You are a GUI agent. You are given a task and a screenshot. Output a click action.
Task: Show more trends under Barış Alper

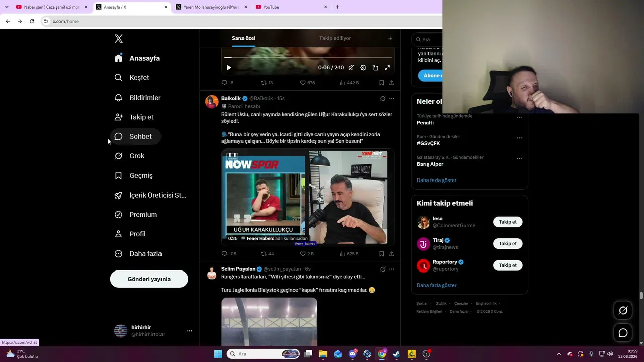tap(436, 180)
